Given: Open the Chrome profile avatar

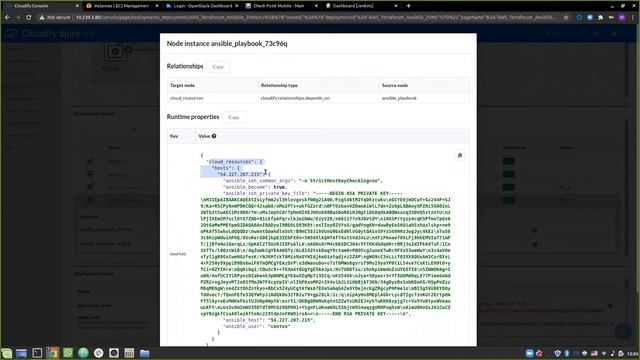Looking at the screenshot, I should 622,18.
